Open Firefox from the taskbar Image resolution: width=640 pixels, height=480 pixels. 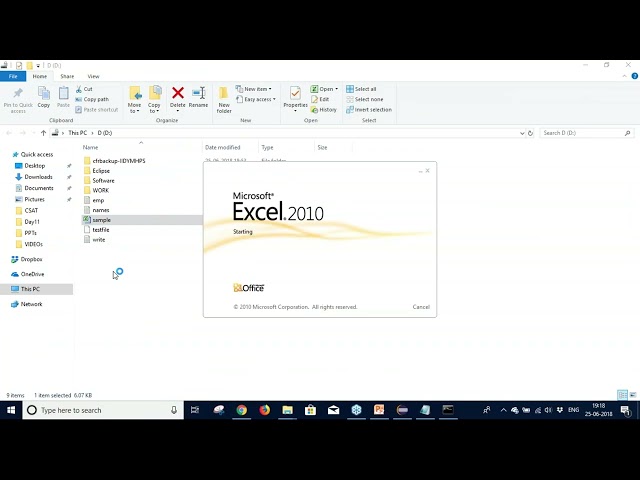point(264,410)
